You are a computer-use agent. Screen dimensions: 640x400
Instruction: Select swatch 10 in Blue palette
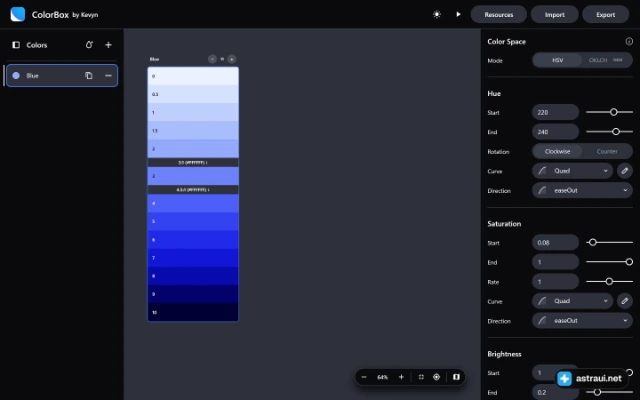click(193, 312)
